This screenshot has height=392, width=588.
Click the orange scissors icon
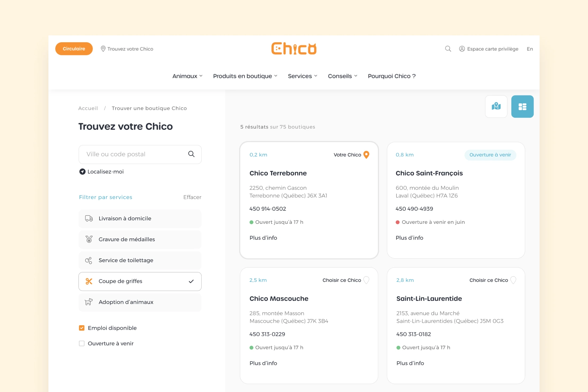(x=89, y=281)
